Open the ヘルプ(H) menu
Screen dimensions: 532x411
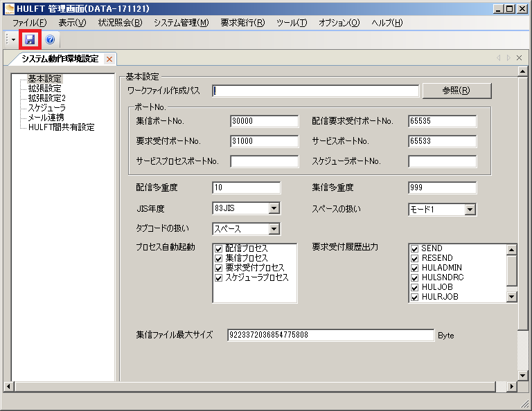click(387, 23)
